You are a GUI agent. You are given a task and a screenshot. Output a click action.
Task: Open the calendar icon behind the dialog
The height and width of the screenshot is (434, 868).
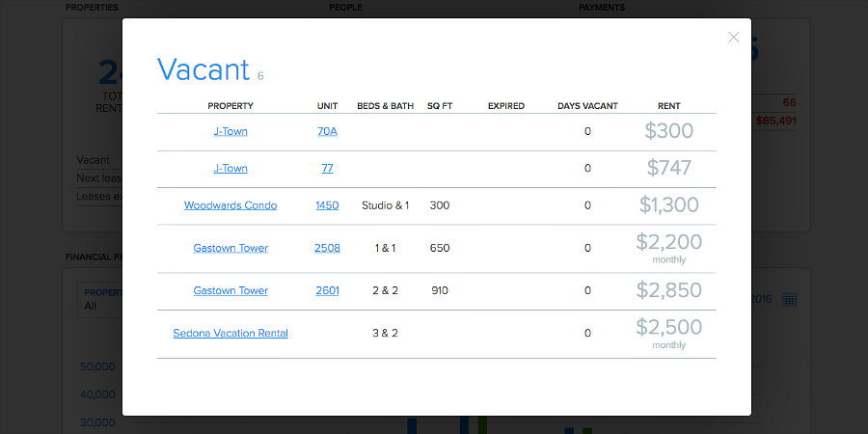(789, 300)
